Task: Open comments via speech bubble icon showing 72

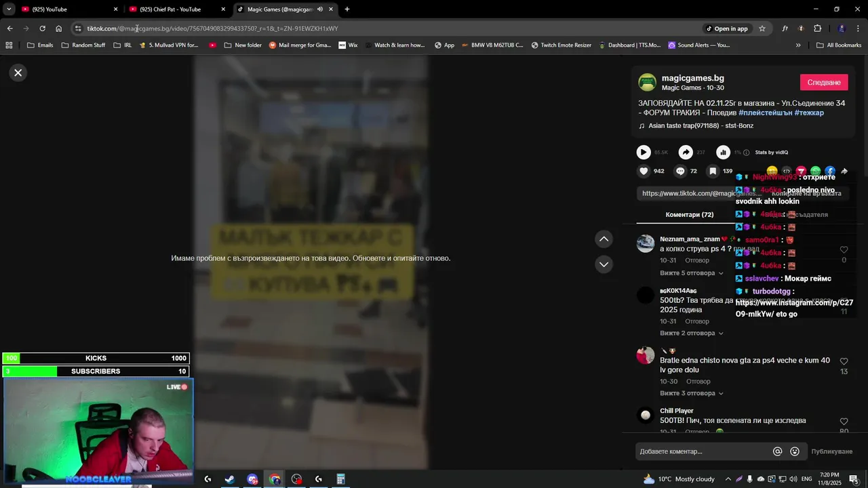Action: pyautogui.click(x=680, y=171)
